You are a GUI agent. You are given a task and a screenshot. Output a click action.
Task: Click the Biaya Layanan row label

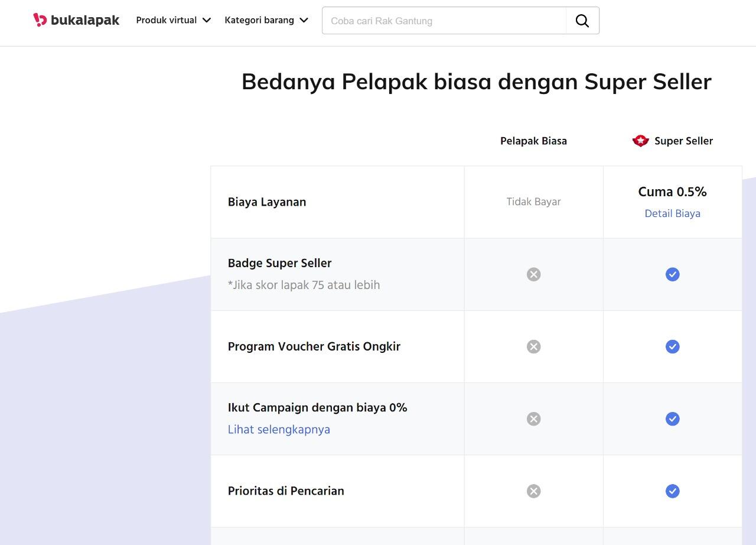pyautogui.click(x=267, y=202)
